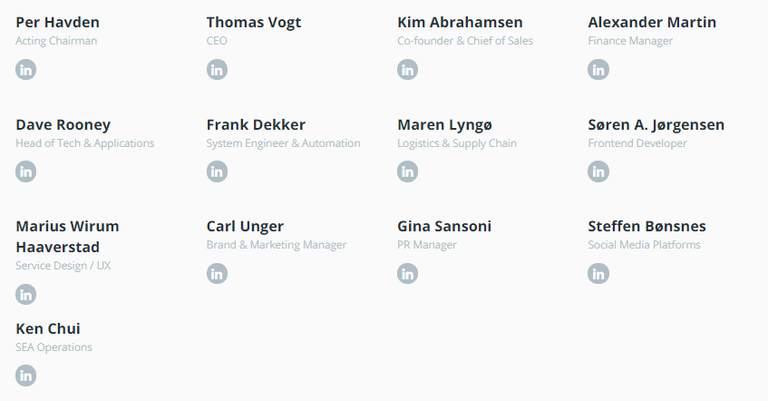Open Søren A. Jørgensen's LinkedIn icon

tap(599, 171)
